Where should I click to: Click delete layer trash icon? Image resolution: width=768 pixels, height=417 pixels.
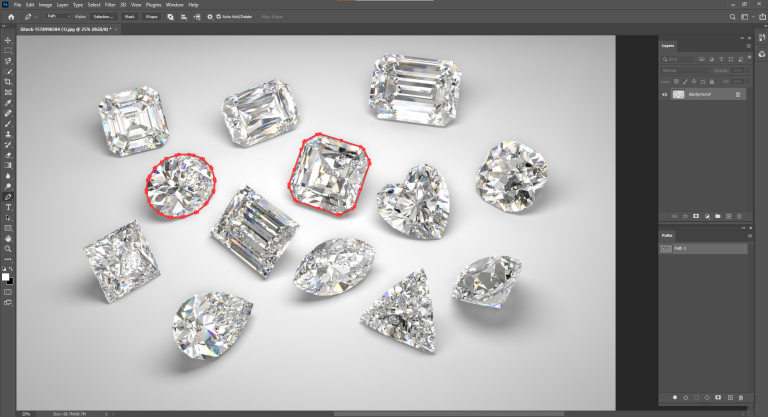pyautogui.click(x=741, y=215)
